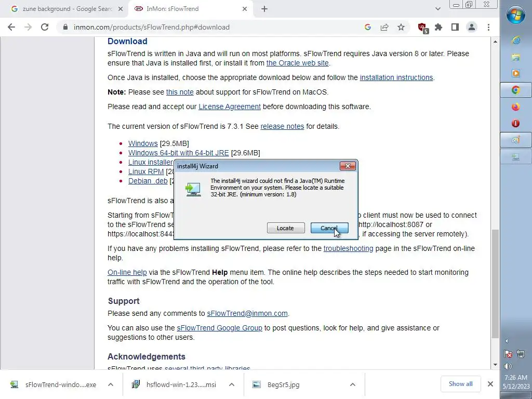The image size is (532, 399).
Task: Go back using the browser back arrow
Action: (11, 27)
